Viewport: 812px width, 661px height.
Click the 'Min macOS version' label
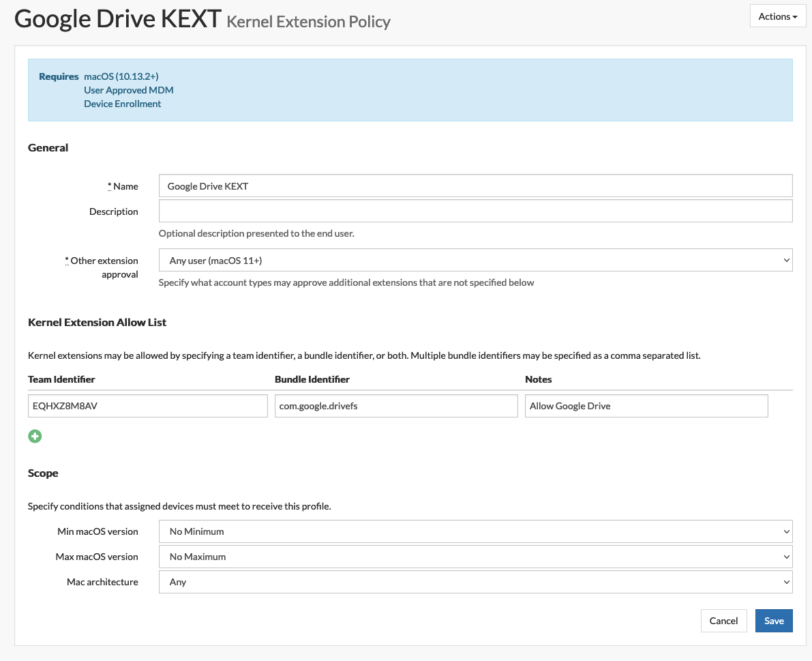coord(98,531)
